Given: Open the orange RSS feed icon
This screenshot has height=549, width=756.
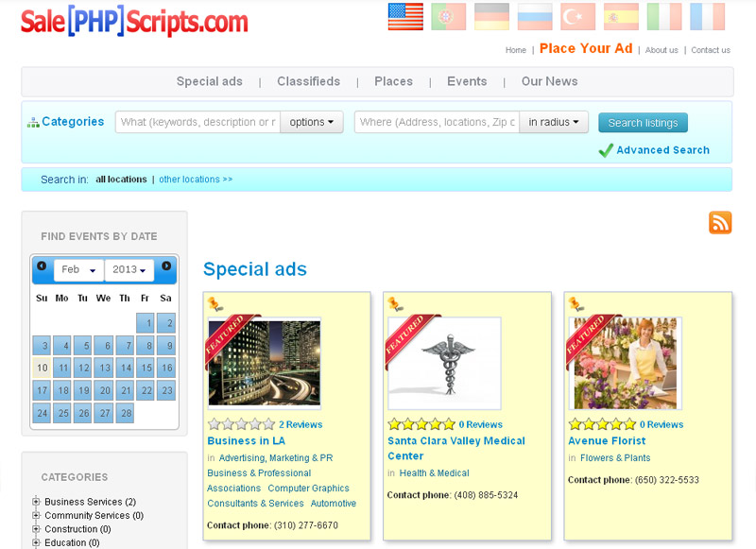Looking at the screenshot, I should coord(720,223).
